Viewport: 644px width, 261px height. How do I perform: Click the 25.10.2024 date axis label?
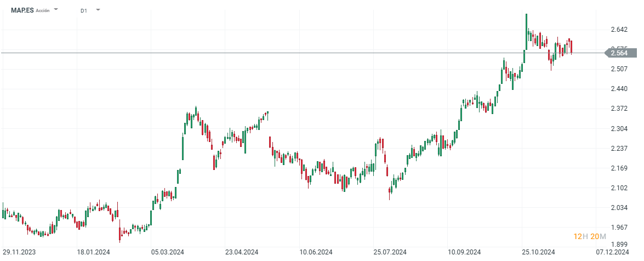coord(539,253)
